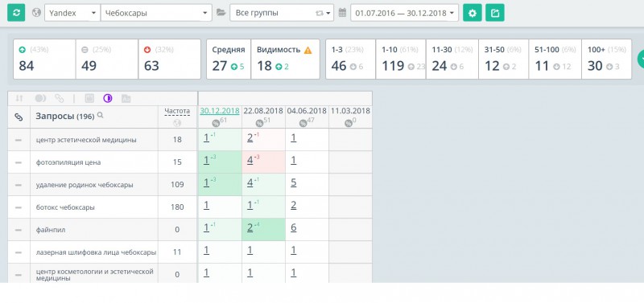Viewport: 644px width, 303px height.
Task: Click the 11.03.2018 date column header
Action: click(350, 111)
